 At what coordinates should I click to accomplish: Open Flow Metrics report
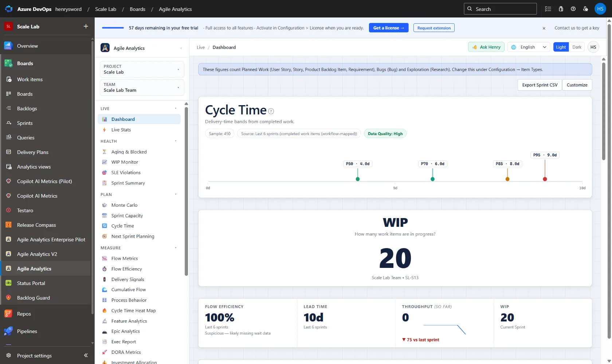point(139,258)
